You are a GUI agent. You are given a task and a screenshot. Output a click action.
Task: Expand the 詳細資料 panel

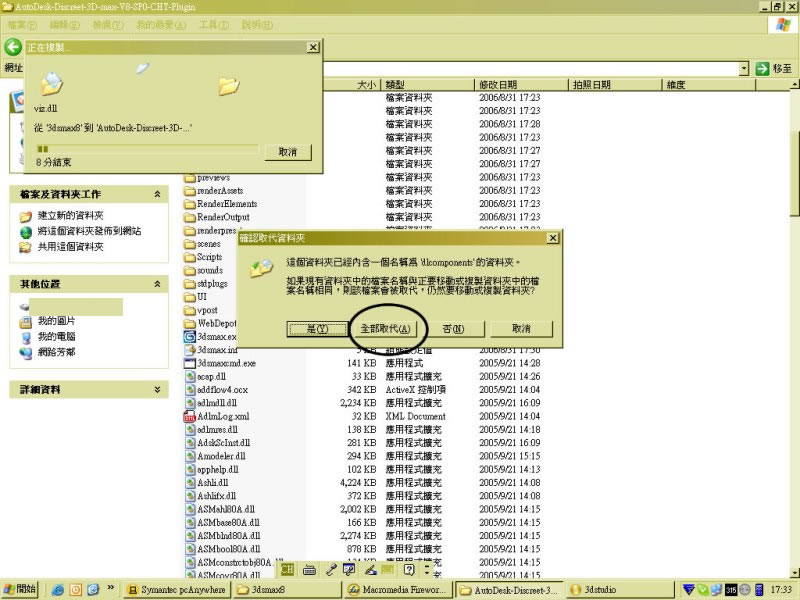pyautogui.click(x=157, y=389)
